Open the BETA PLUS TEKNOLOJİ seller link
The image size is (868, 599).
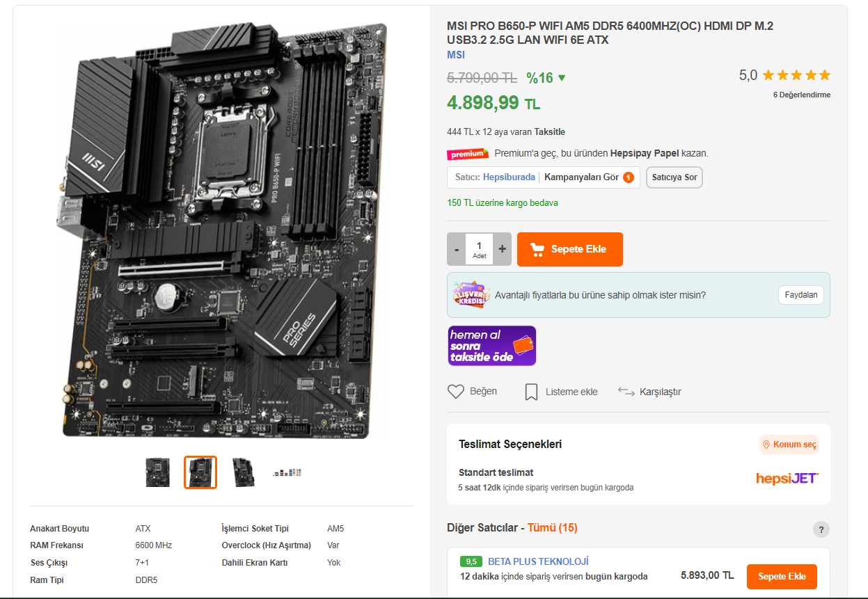coord(538,561)
